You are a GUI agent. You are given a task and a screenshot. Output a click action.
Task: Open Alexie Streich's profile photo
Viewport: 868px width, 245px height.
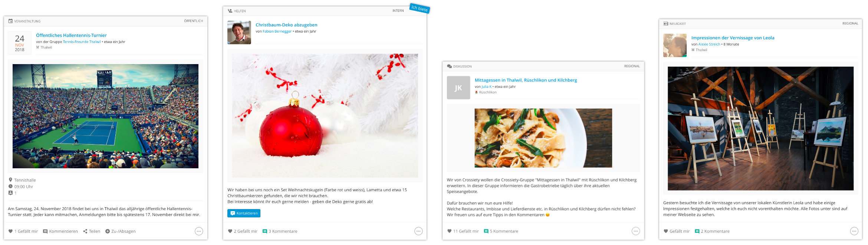(x=675, y=46)
